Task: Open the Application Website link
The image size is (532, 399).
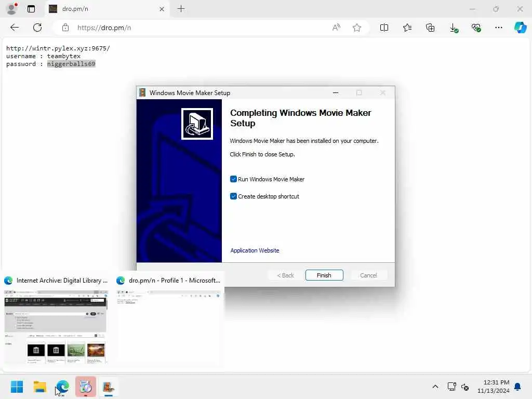Action: click(x=255, y=250)
